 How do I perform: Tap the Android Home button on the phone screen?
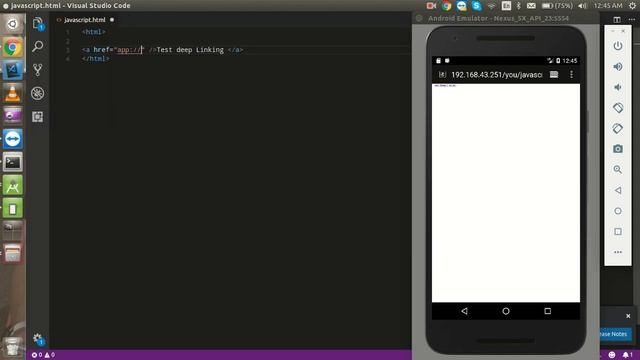[x=506, y=311]
